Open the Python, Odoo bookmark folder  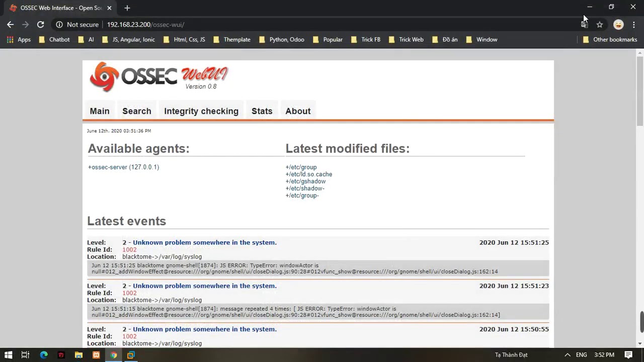pyautogui.click(x=282, y=39)
